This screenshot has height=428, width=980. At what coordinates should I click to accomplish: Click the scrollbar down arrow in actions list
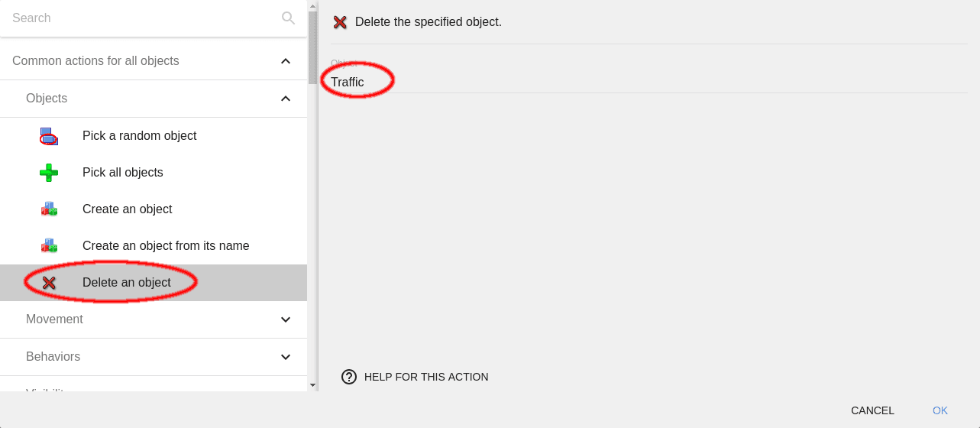tap(312, 385)
